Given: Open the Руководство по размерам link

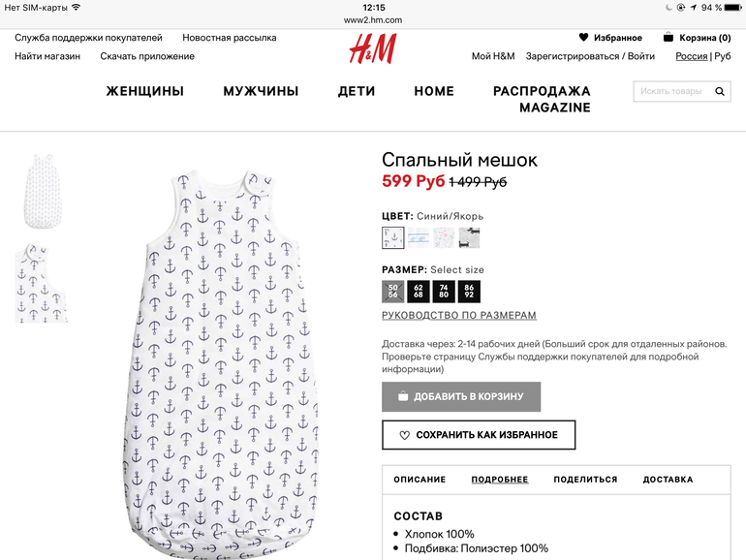Looking at the screenshot, I should tap(459, 316).
